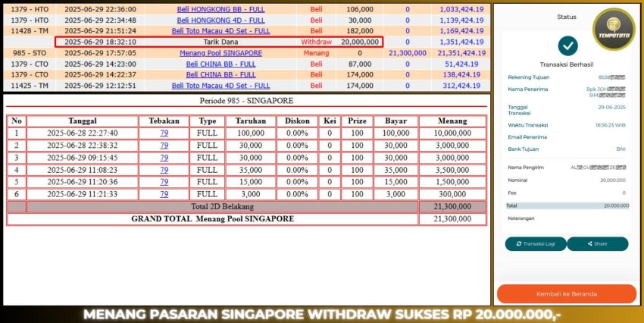
Task: Open Beli Toto Macau 4D Set link at 12:12:51
Action: [220, 86]
